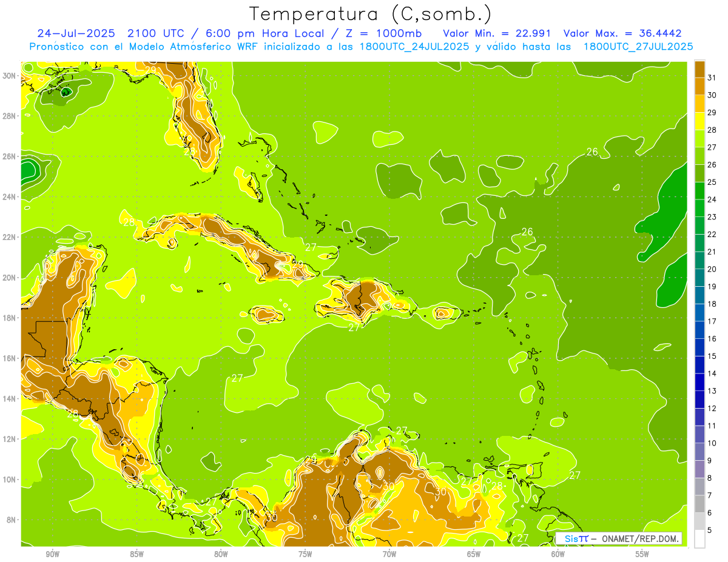The image size is (728, 562).
Task: Click the "30N" latitude axis label
Action: (9, 76)
